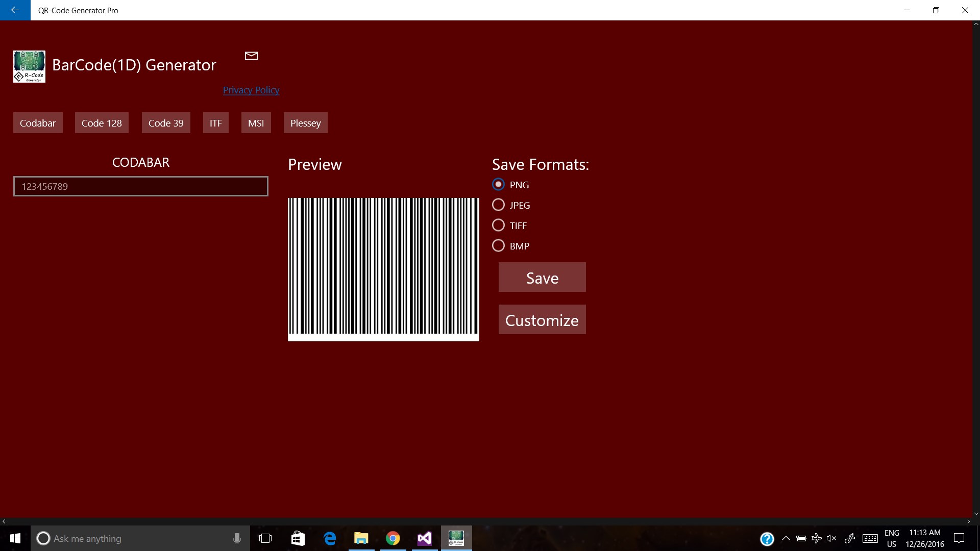The width and height of the screenshot is (980, 551).
Task: Switch to Plessey barcode type
Action: 305,123
